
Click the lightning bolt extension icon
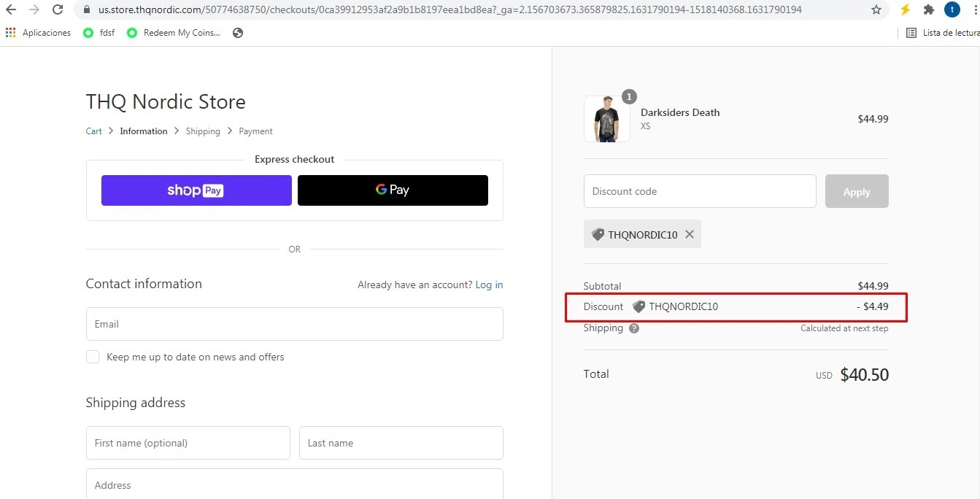906,9
